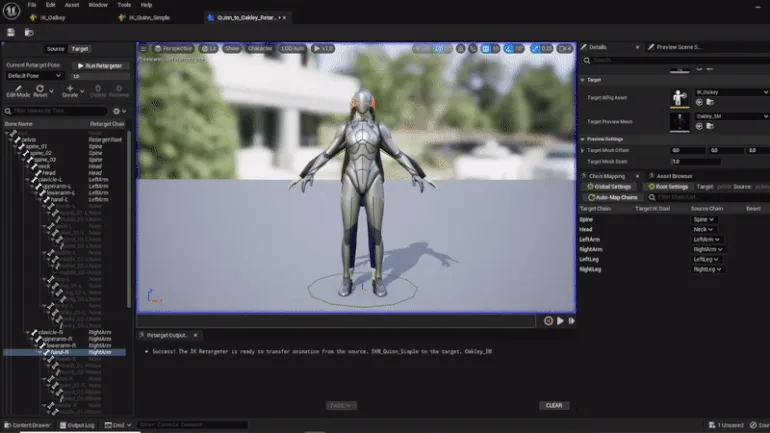
Task: Click the hierarchy filter settings gear
Action: click(118, 111)
